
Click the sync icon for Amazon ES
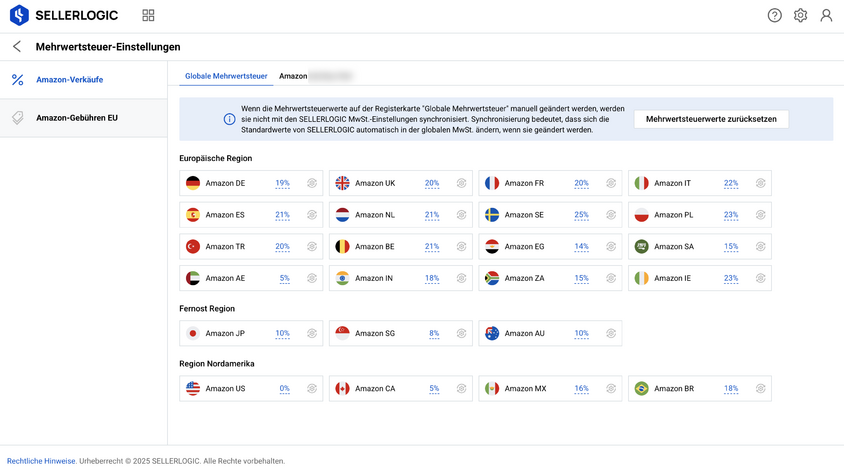pos(312,215)
